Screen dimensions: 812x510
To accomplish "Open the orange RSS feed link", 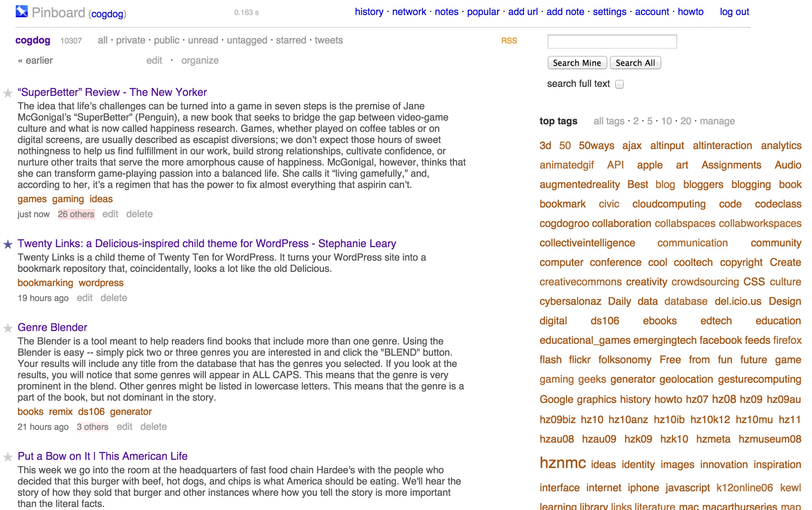I will (x=509, y=40).
